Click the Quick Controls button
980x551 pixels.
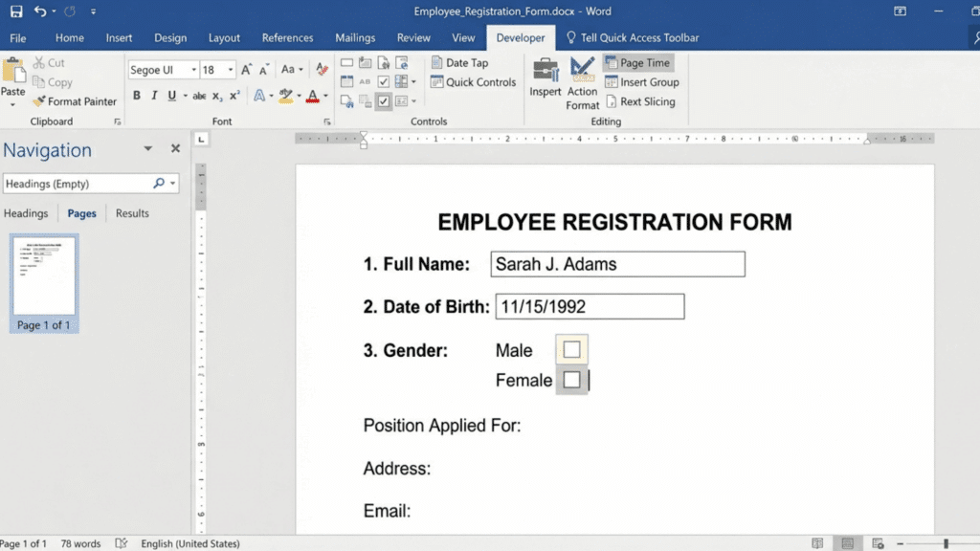point(474,82)
